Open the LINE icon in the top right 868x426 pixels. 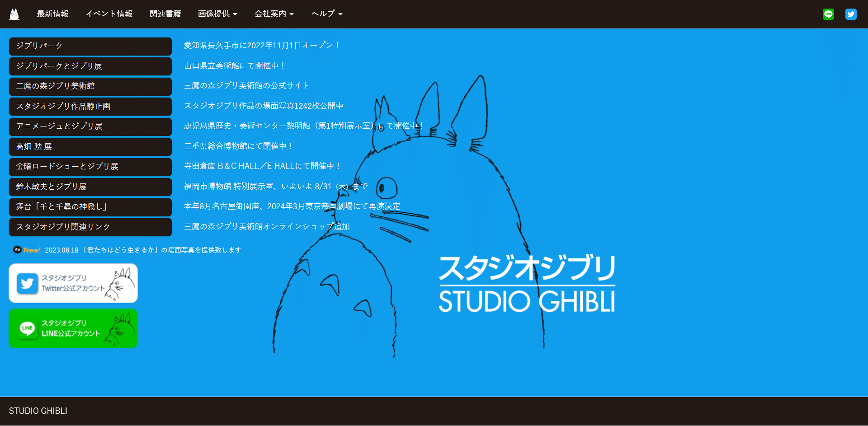coord(828,14)
